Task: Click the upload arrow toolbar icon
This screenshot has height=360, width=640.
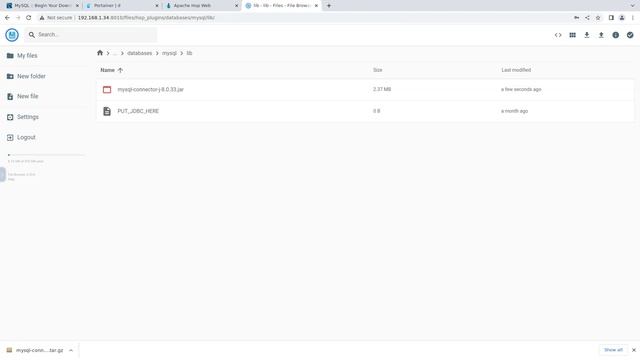Action: 601,35
